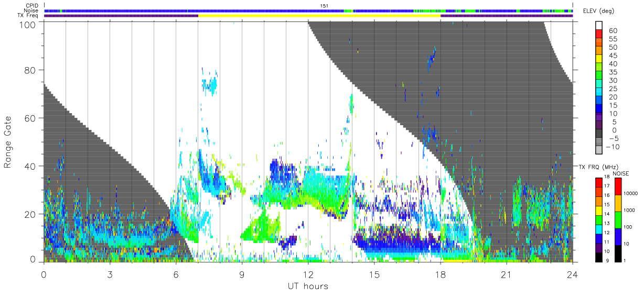Click UT hours tick label '24'
The height and width of the screenshot is (297, 644).
pos(572,274)
